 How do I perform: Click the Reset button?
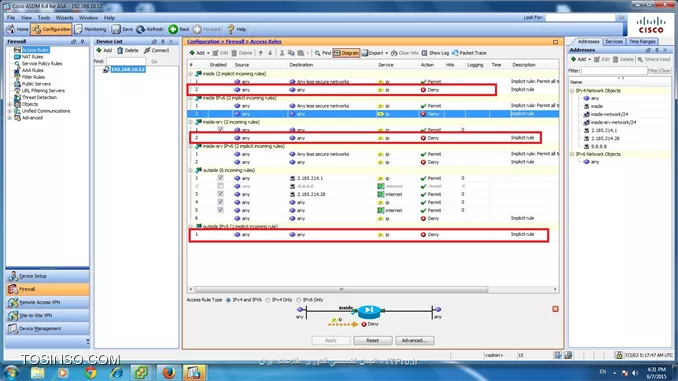coord(373,340)
